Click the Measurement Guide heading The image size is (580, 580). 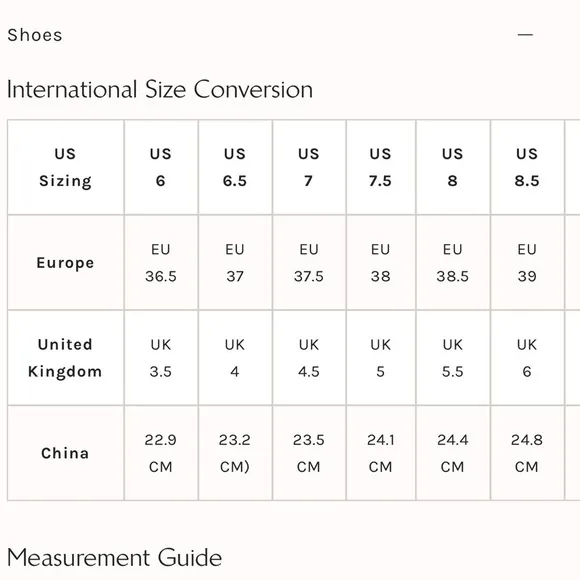(114, 557)
